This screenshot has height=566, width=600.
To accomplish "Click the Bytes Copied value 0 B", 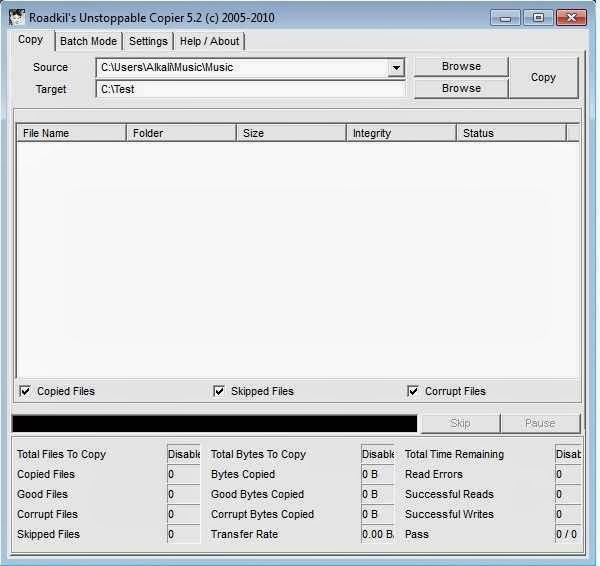I will (x=378, y=474).
